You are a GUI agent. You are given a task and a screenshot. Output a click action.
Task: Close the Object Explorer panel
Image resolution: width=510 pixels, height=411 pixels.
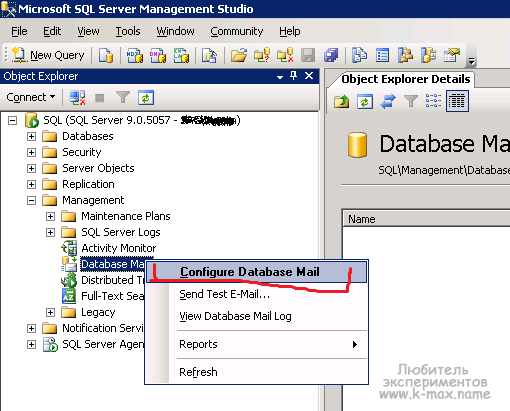[309, 76]
